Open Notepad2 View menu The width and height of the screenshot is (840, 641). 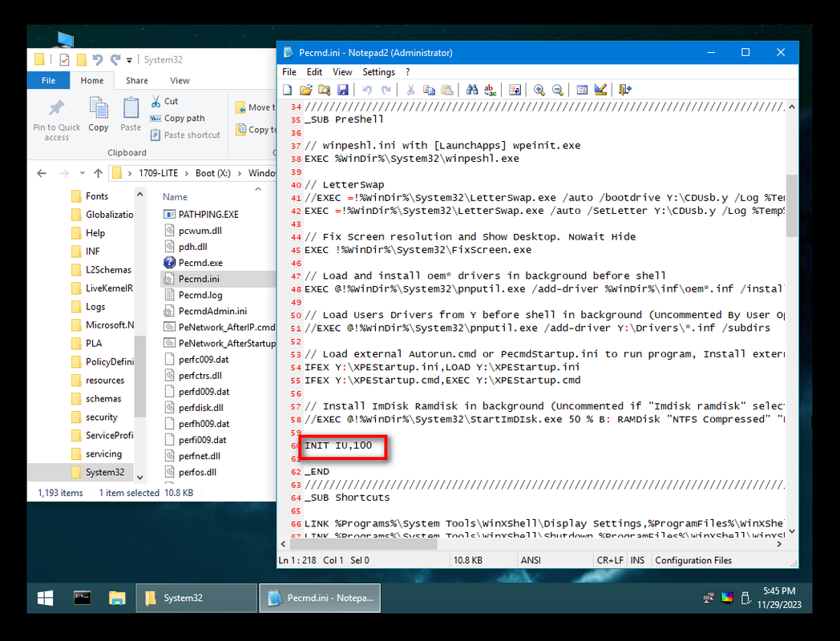342,72
